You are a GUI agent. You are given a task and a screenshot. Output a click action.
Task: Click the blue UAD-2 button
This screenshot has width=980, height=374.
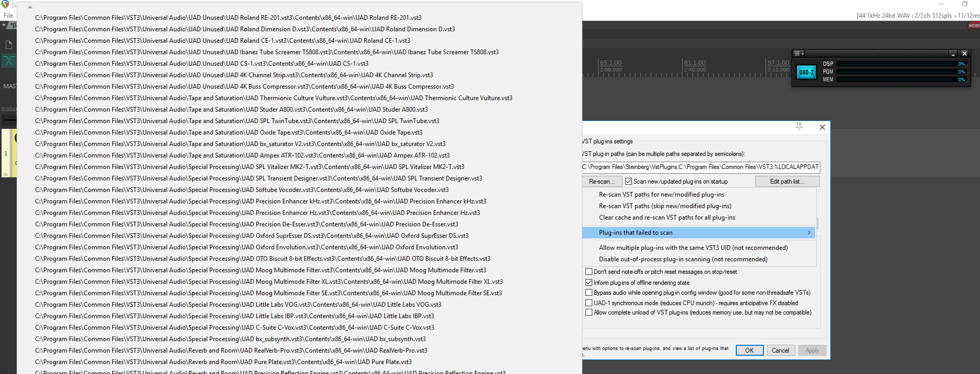(x=806, y=73)
